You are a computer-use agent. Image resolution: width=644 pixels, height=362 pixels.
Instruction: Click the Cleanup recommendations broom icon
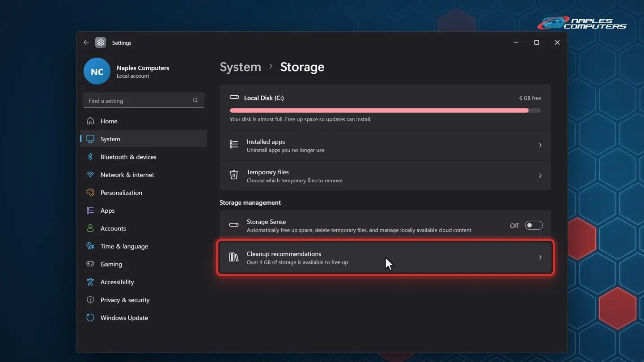[234, 257]
